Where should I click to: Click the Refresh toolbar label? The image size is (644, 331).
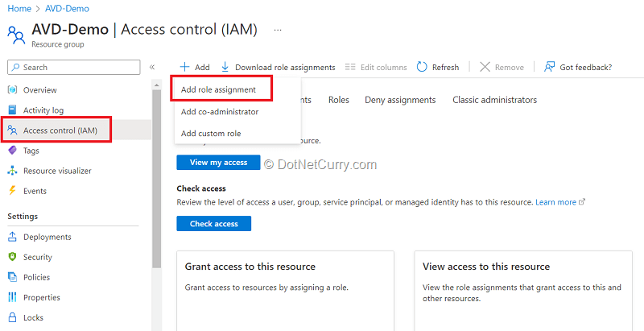pyautogui.click(x=446, y=67)
